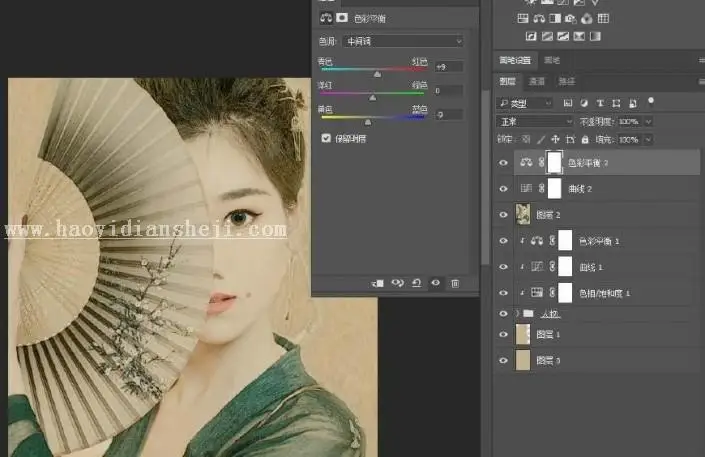Add Posterize adjustment icon
The image size is (705, 457).
(x=547, y=36)
